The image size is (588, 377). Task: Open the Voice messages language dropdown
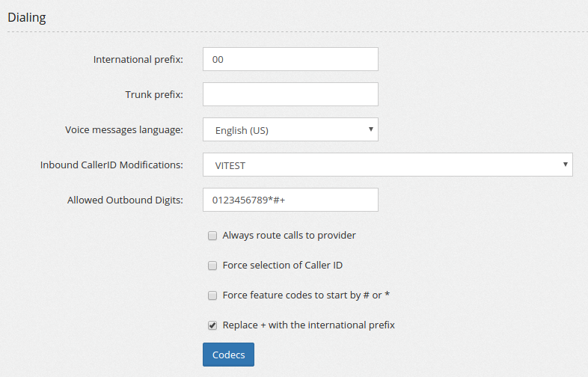point(290,129)
